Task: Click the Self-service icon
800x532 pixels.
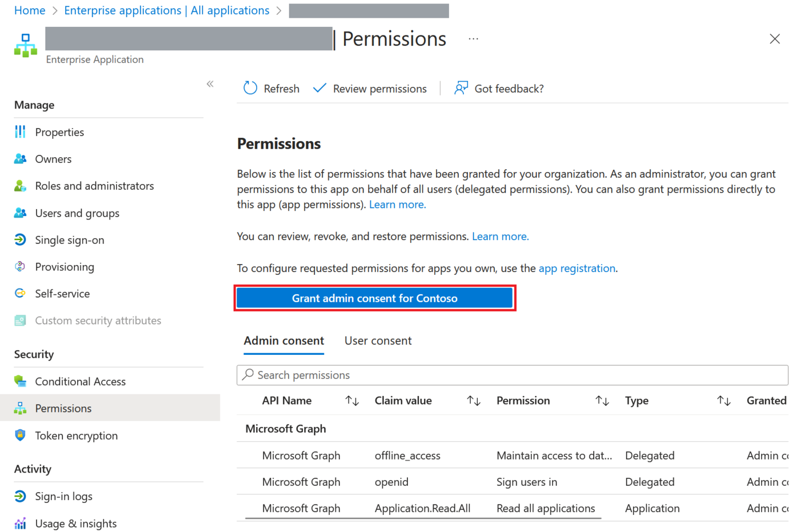Action: click(21, 294)
